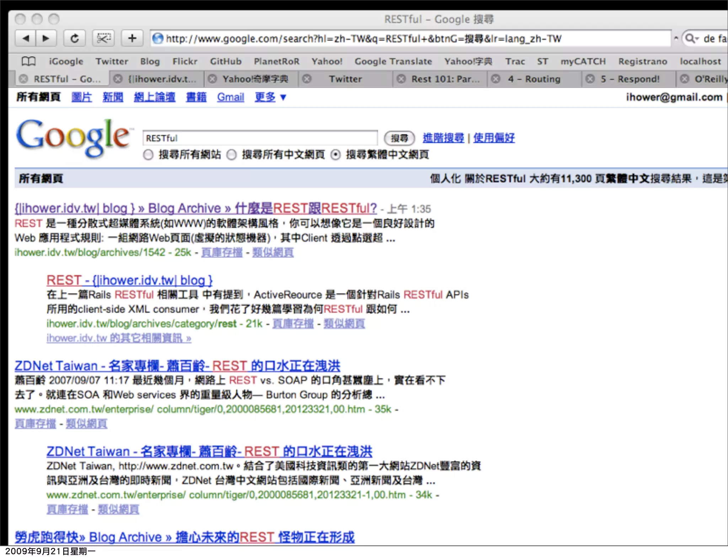Select 搜尋繁體中文網頁 radio button

pos(336,155)
